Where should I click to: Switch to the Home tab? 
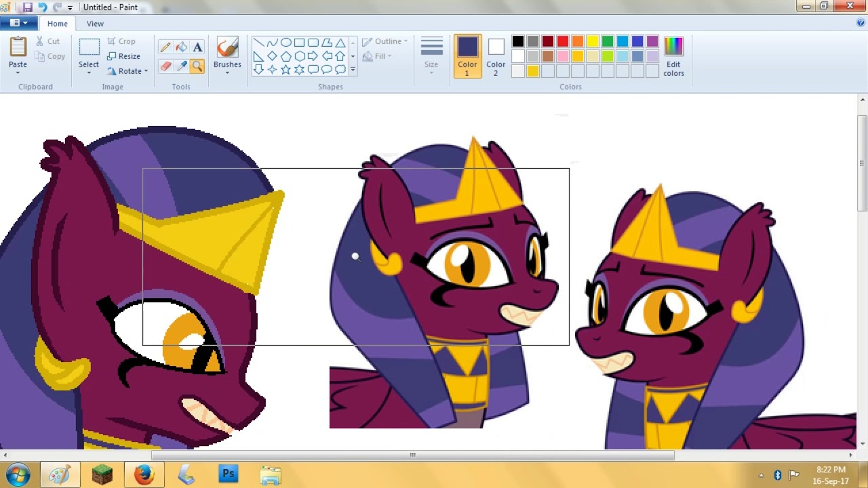58,24
